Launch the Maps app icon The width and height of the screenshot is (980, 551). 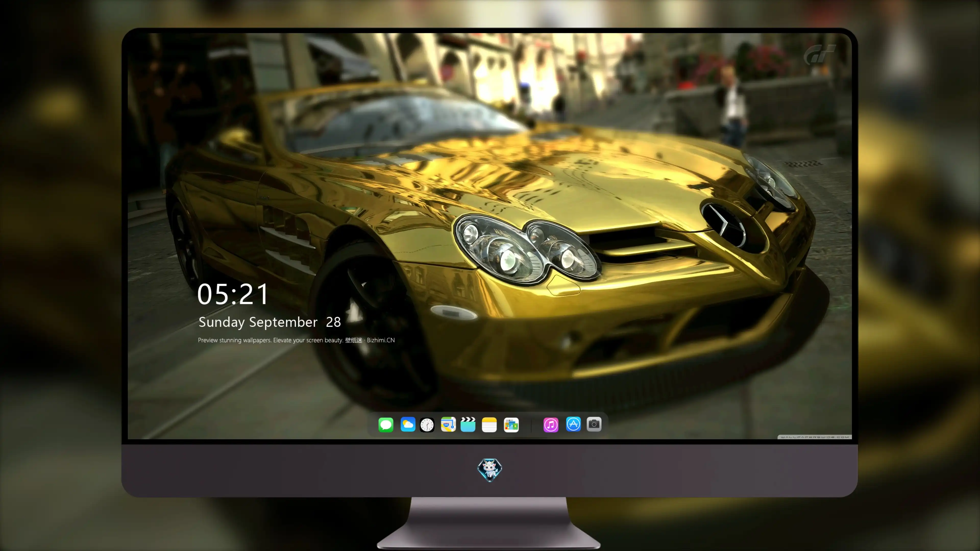coord(448,424)
